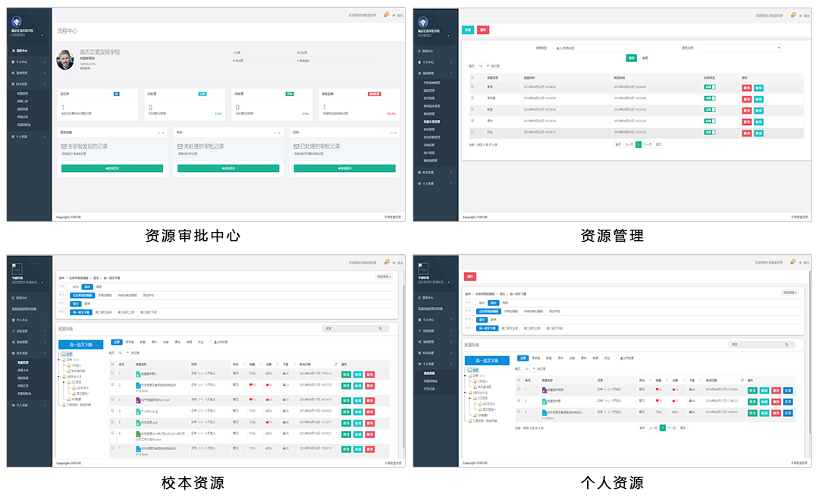Click the logout icon in 个人资源 top bar

click(800, 262)
